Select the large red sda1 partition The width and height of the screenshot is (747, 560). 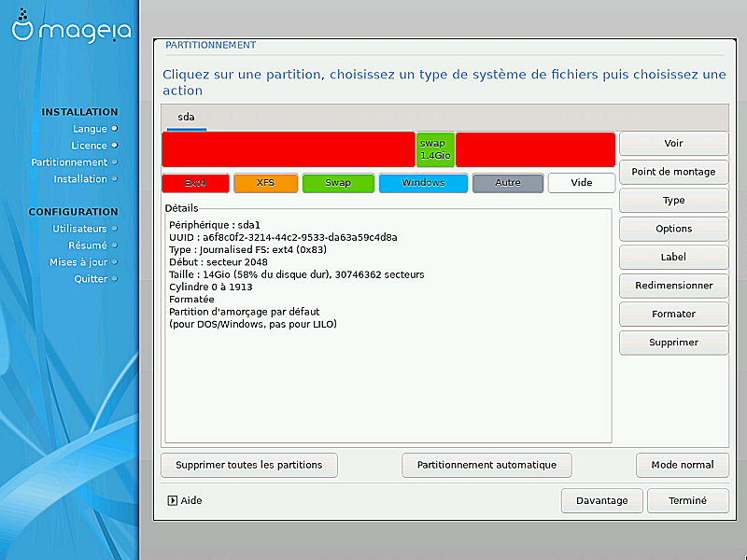[x=288, y=149]
